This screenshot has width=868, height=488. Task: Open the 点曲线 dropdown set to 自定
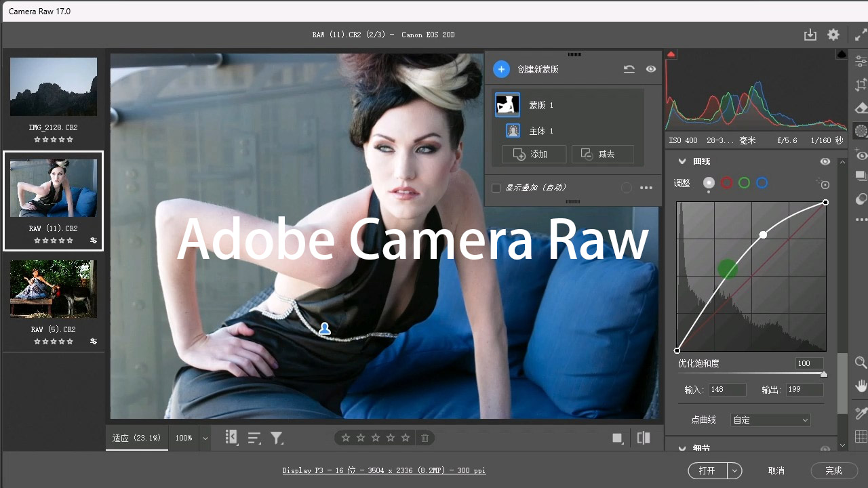pos(770,420)
